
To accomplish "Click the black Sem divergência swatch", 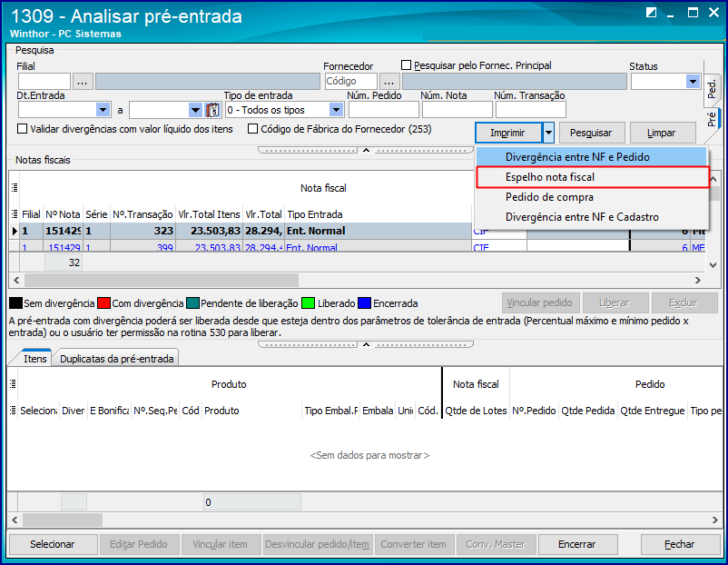I will (15, 303).
